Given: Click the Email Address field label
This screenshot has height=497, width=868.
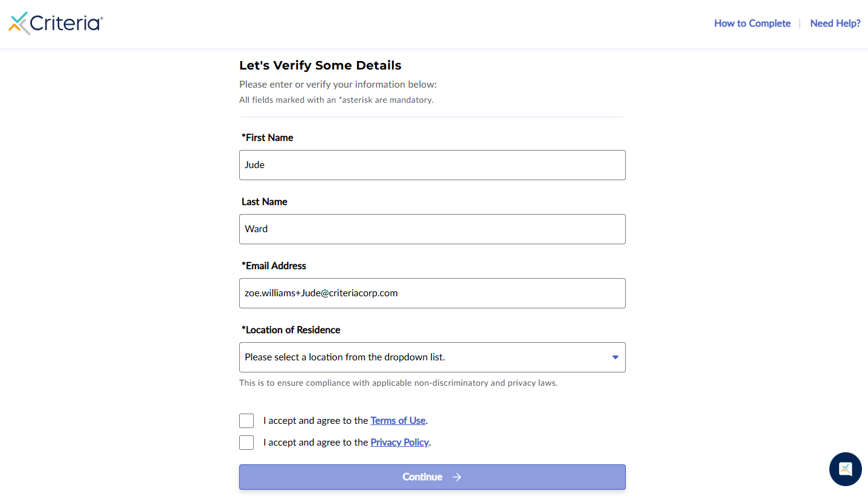Looking at the screenshot, I should (x=274, y=266).
